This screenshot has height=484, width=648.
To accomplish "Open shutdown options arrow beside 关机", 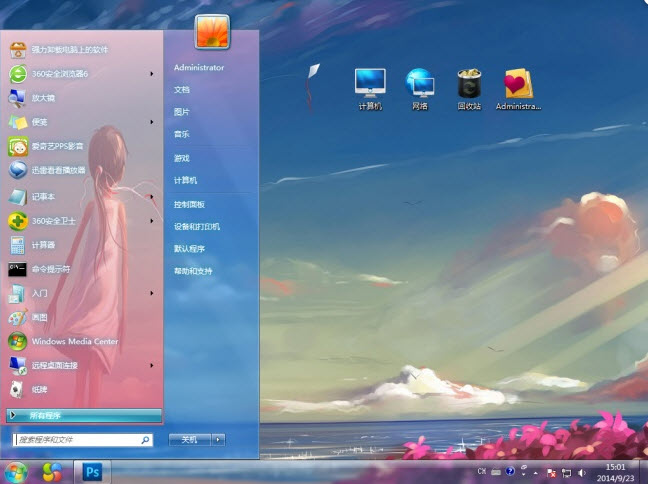I will coord(218,439).
